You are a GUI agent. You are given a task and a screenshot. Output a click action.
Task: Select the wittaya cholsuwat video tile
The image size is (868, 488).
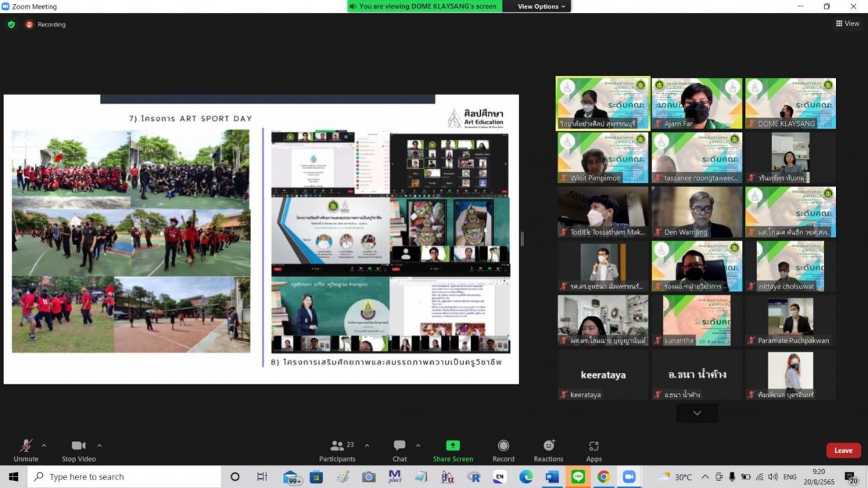[791, 267]
